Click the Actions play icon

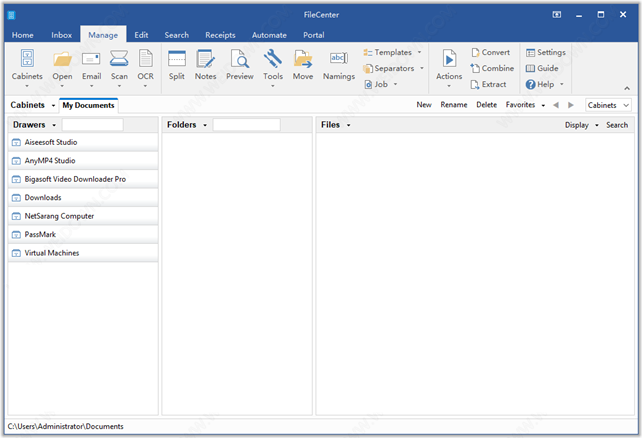tap(449, 59)
